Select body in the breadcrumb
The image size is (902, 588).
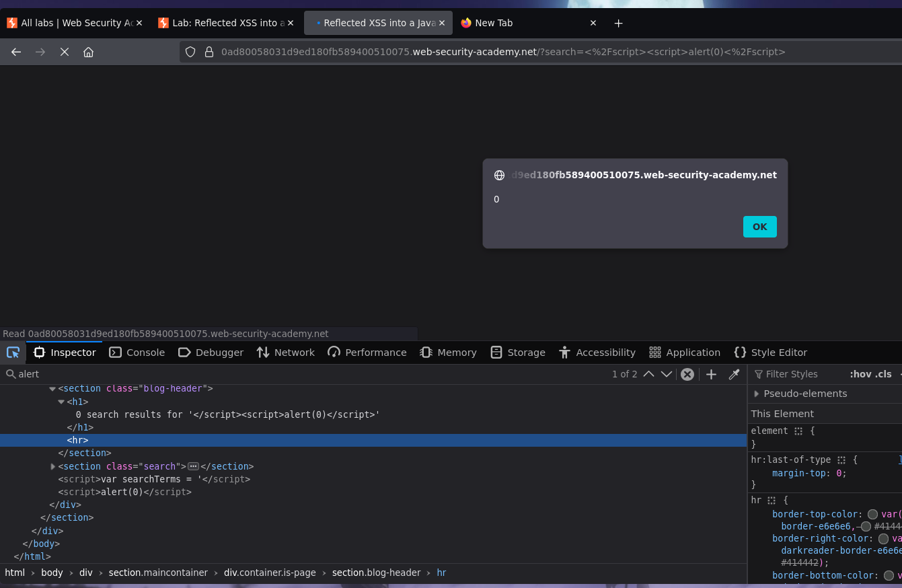point(52,573)
